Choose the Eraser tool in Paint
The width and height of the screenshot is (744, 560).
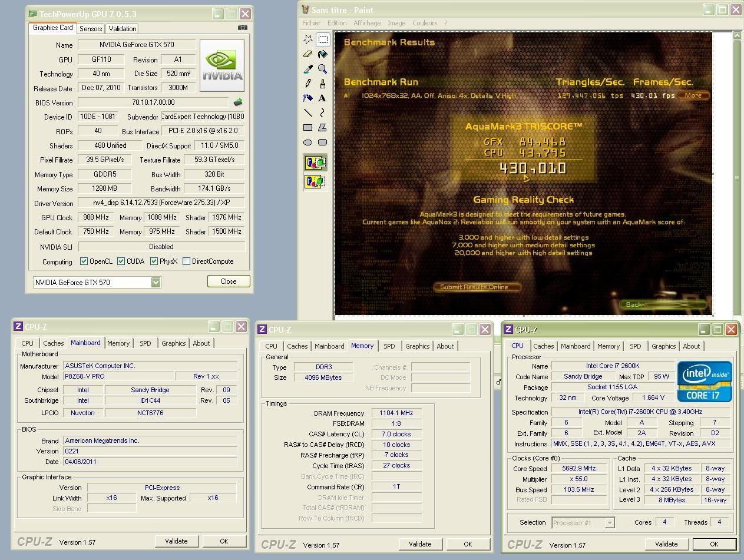tap(308, 54)
